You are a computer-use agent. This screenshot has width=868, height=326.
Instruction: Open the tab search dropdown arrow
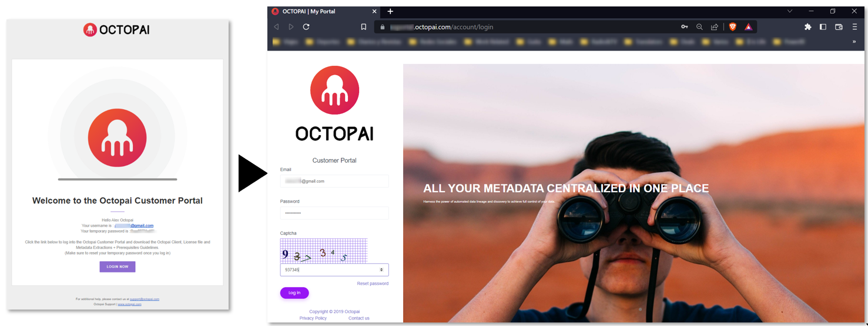point(790,11)
